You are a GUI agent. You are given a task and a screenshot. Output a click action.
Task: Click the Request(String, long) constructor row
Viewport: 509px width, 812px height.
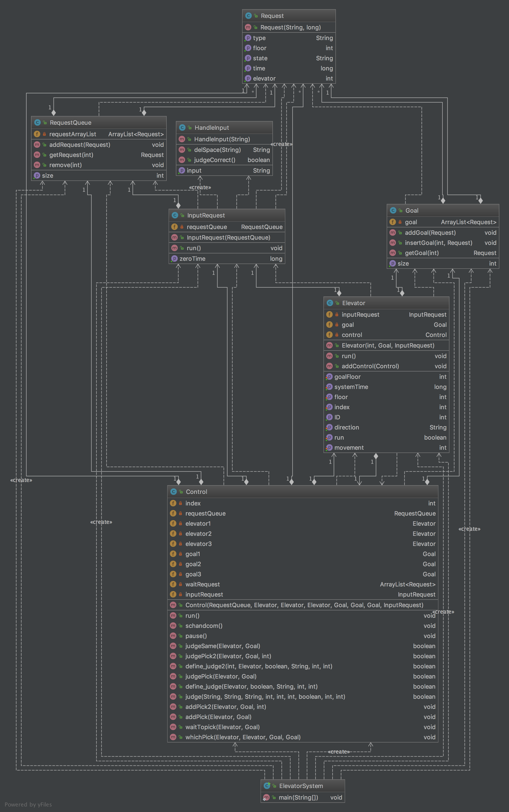pyautogui.click(x=290, y=27)
